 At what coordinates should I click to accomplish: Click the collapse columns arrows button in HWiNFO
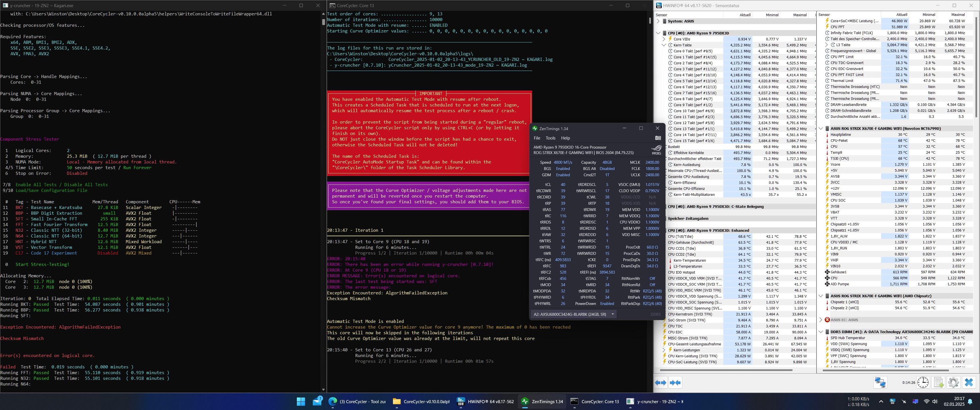pos(675,382)
